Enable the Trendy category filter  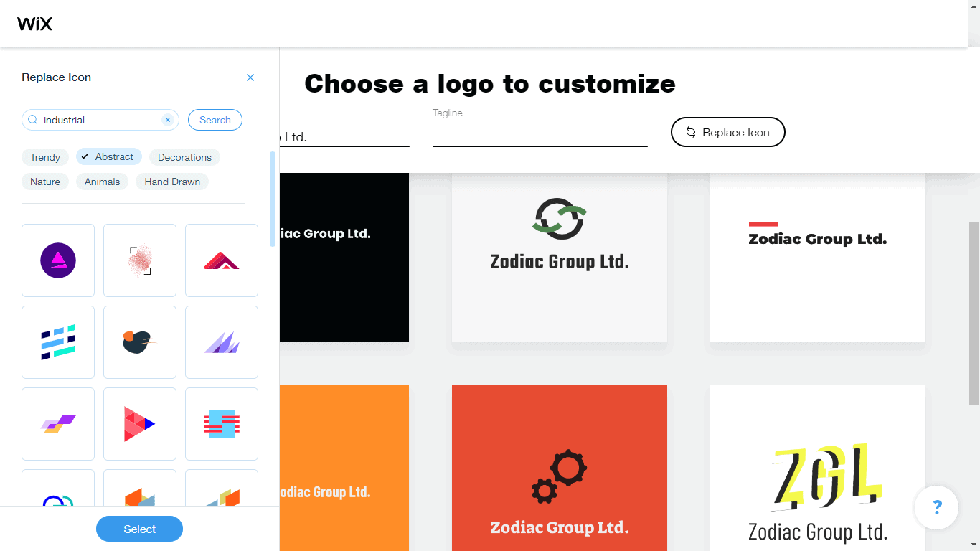(45, 157)
